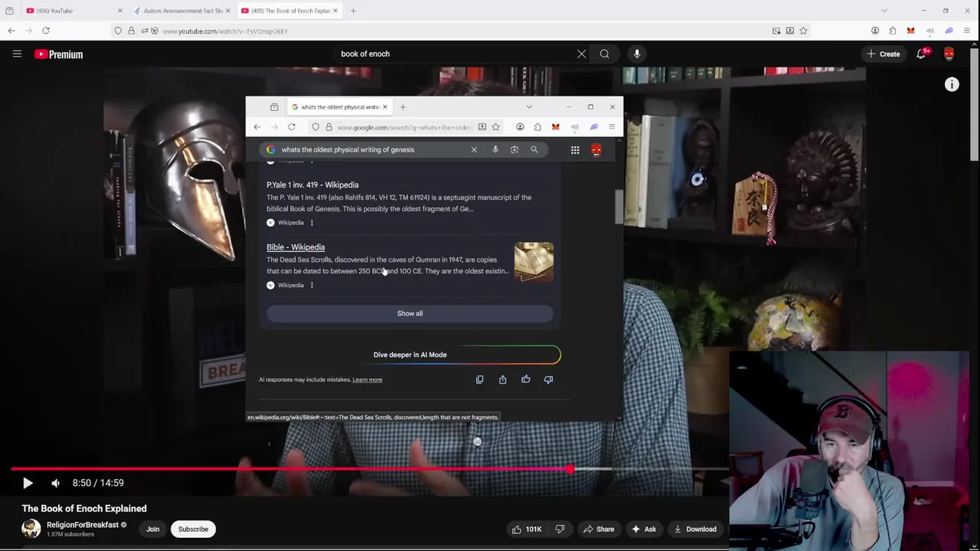980x551 pixels.
Task: Open the outer browser application menu
Action: pyautogui.click(x=968, y=31)
